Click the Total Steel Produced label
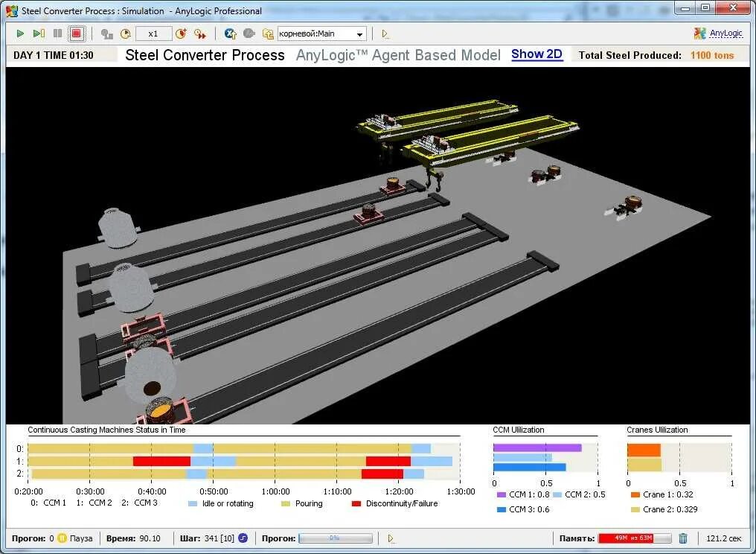 click(630, 55)
